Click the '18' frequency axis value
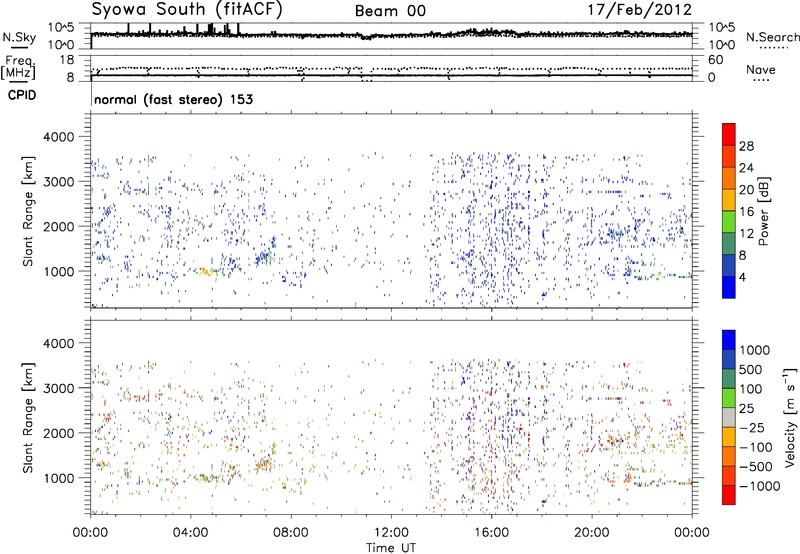800x554 pixels. tap(67, 60)
